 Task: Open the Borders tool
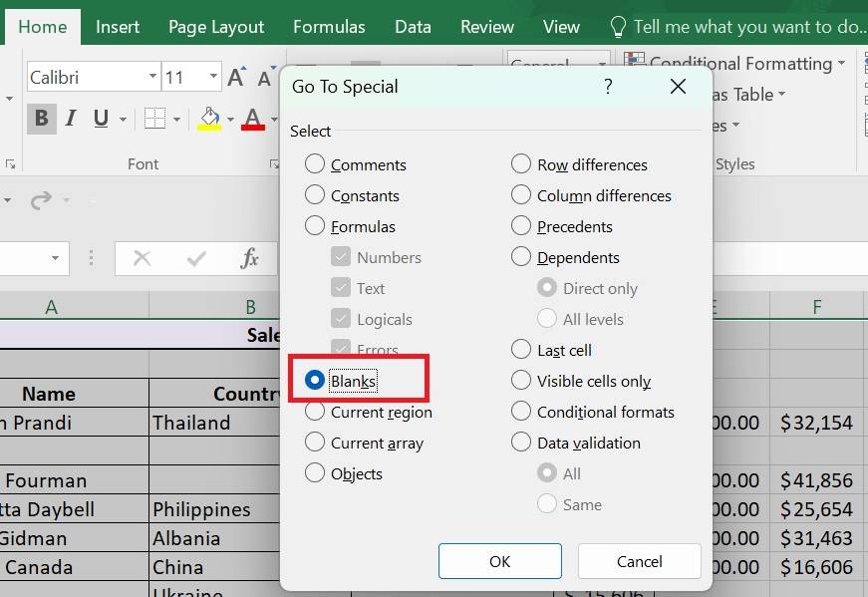tap(154, 119)
